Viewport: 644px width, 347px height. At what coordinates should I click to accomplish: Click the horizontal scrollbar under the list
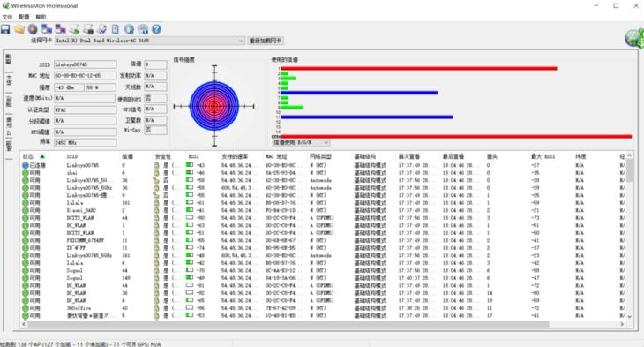(x=288, y=324)
